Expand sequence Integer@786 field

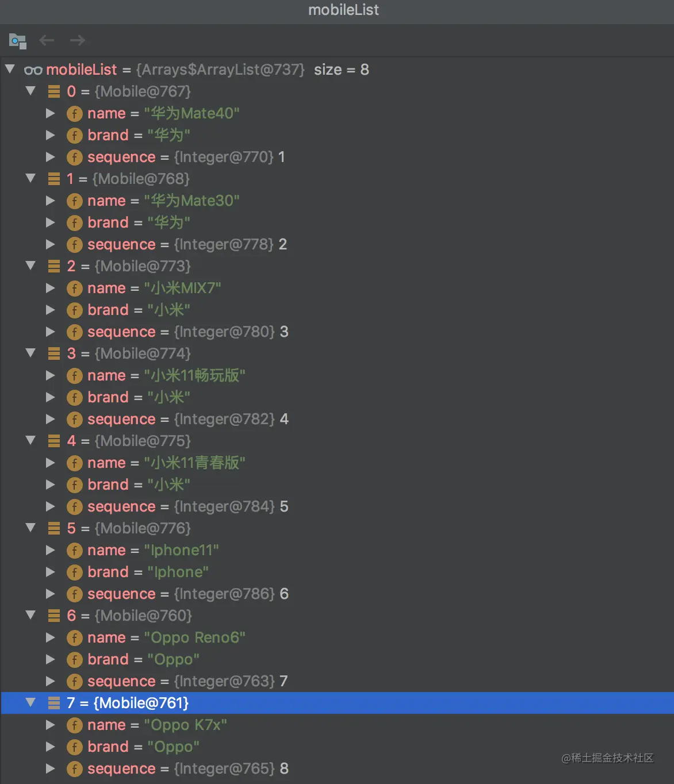click(51, 594)
